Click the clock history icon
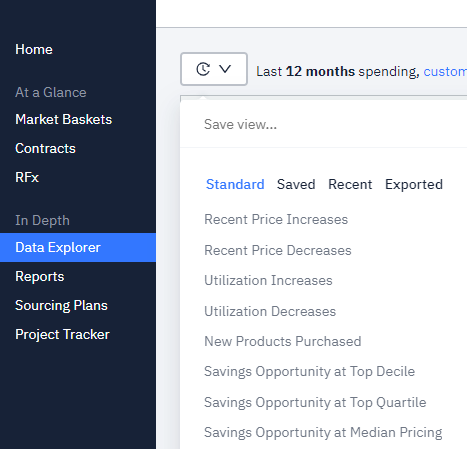Screen dimensions: 467x449 pyautogui.click(x=203, y=69)
